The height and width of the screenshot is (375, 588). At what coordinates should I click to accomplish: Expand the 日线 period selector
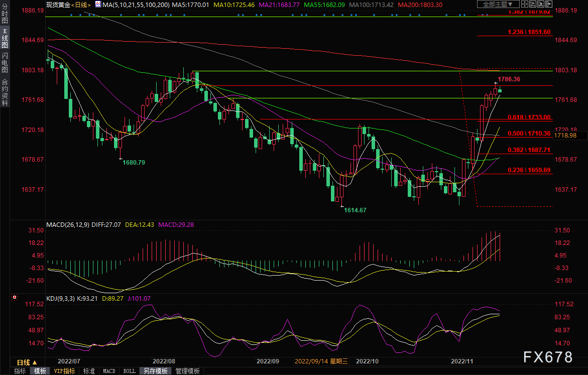[27, 362]
